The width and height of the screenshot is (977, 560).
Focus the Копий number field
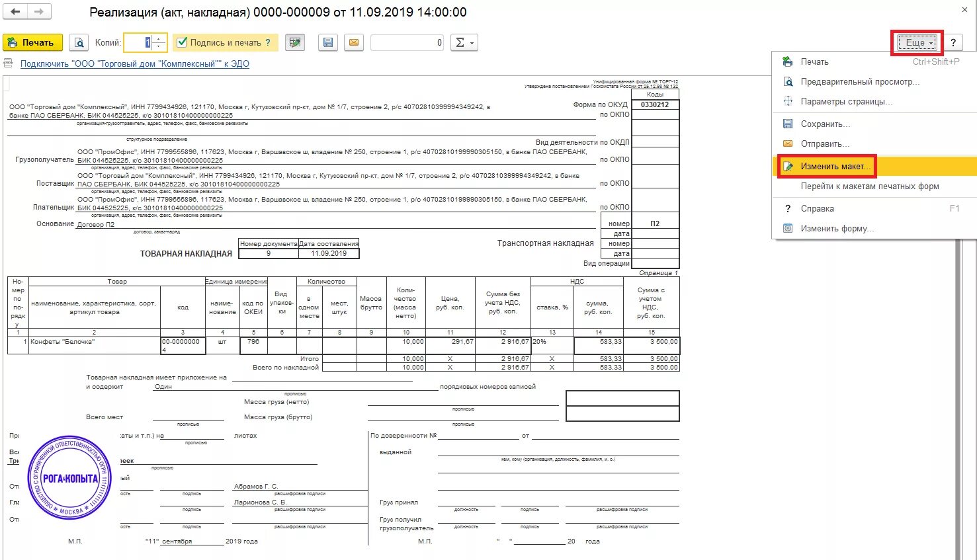(138, 42)
